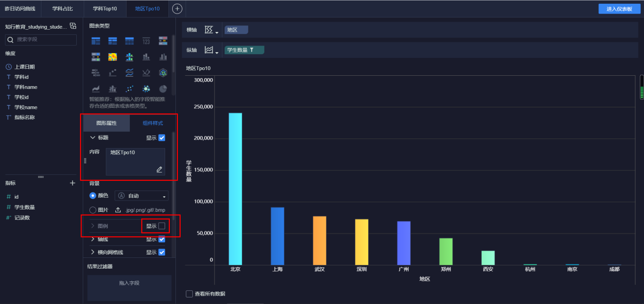Select the blue-green split bar chart icon
This screenshot has height=304, width=644.
tap(129, 57)
